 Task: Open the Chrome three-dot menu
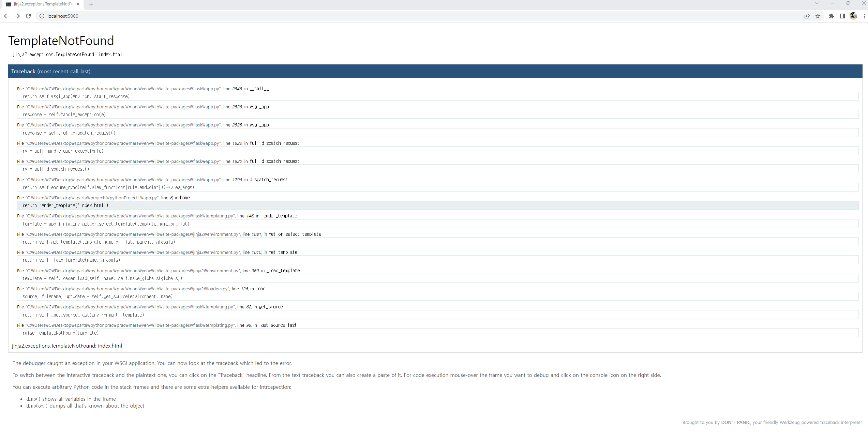click(x=864, y=16)
